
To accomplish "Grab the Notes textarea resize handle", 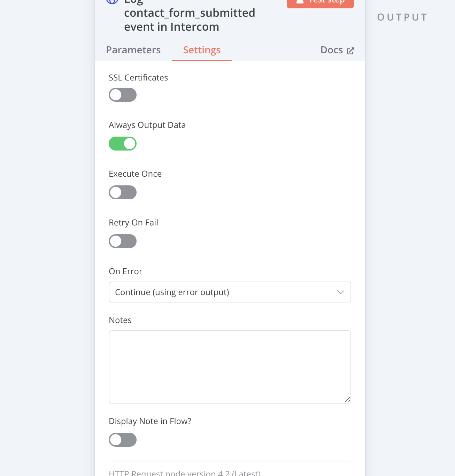I will [x=347, y=400].
